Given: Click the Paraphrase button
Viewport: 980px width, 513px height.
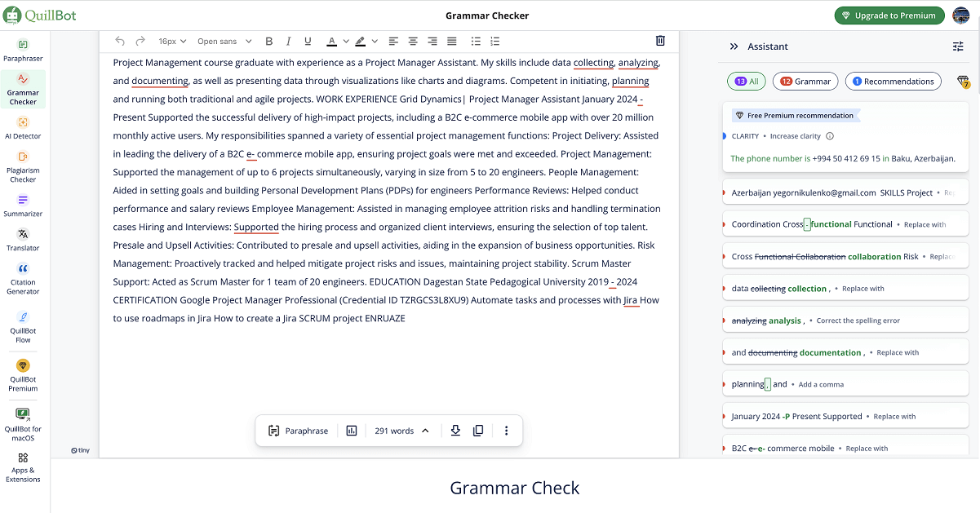Looking at the screenshot, I should click(298, 431).
